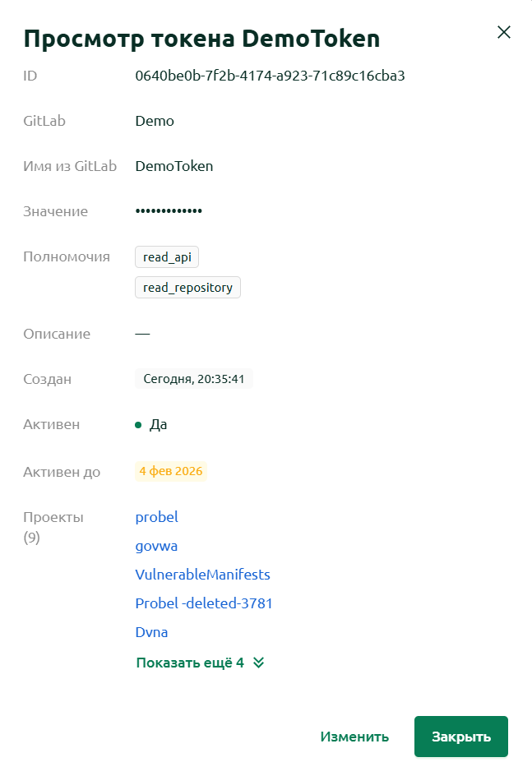Expand the Показать ещё 4 projects list
The image size is (532, 776).
click(200, 663)
